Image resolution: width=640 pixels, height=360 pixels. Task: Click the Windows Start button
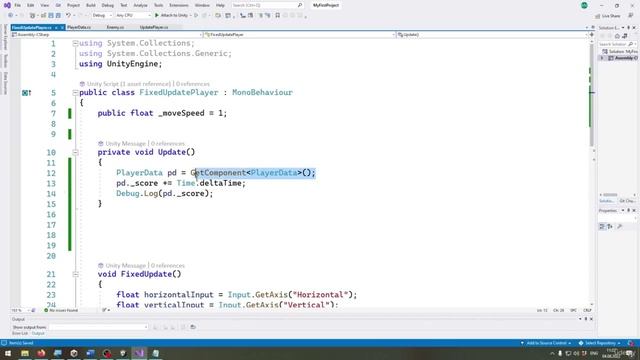pyautogui.click(x=8, y=353)
